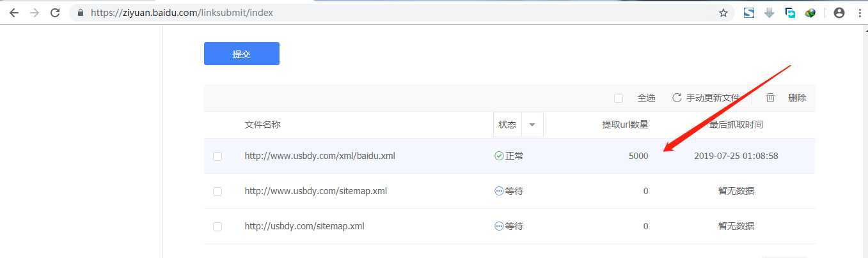Select http://www.usbdy.com/sitemap.xml file name

pyautogui.click(x=315, y=191)
